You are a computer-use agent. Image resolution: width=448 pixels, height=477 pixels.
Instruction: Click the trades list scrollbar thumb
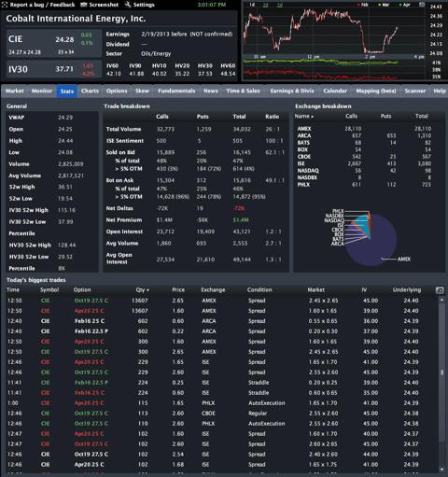click(x=441, y=372)
